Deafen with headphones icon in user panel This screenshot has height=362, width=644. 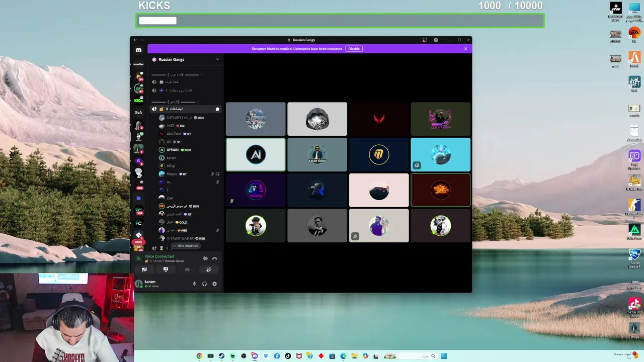[204, 284]
